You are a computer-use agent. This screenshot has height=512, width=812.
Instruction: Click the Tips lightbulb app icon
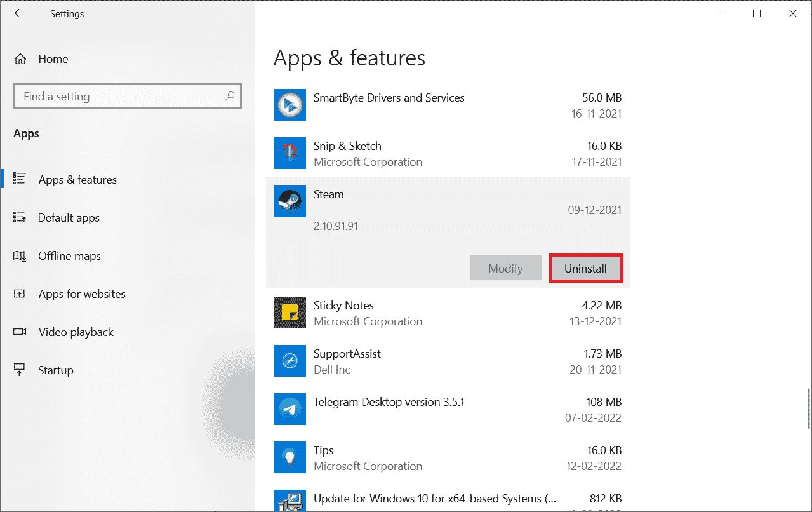(290, 457)
